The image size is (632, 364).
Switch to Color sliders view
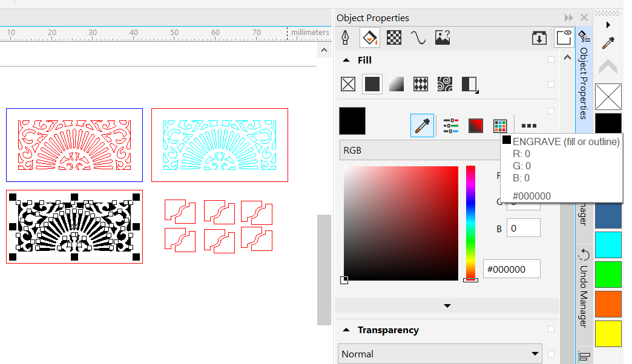coord(451,126)
